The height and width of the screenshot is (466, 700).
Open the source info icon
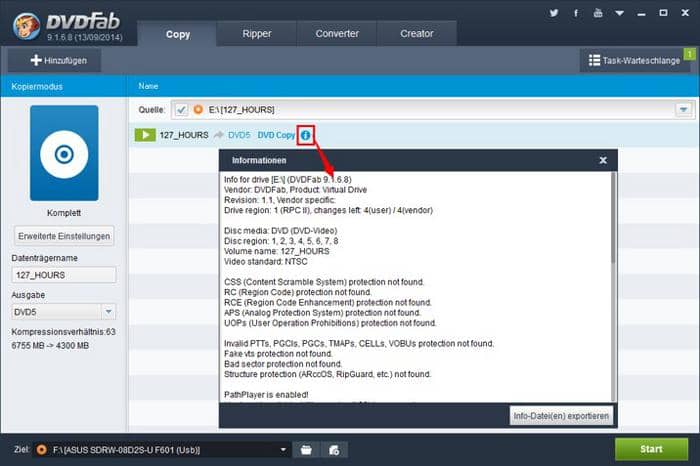point(305,135)
